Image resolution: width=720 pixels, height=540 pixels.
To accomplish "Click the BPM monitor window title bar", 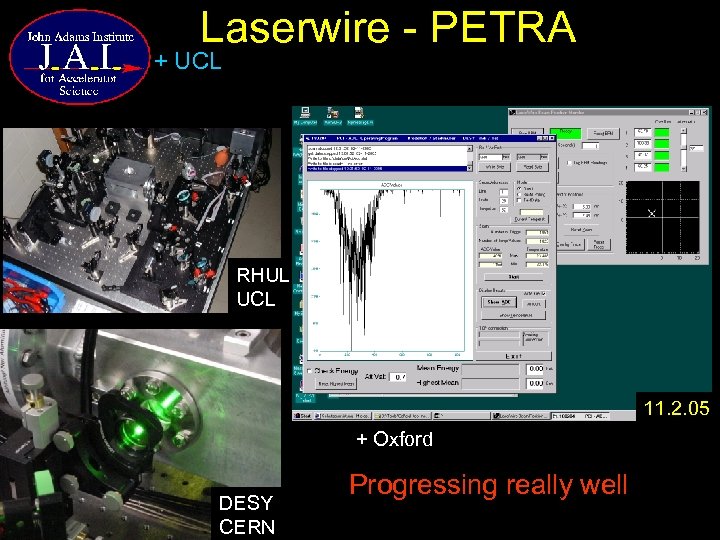I will (x=608, y=112).
